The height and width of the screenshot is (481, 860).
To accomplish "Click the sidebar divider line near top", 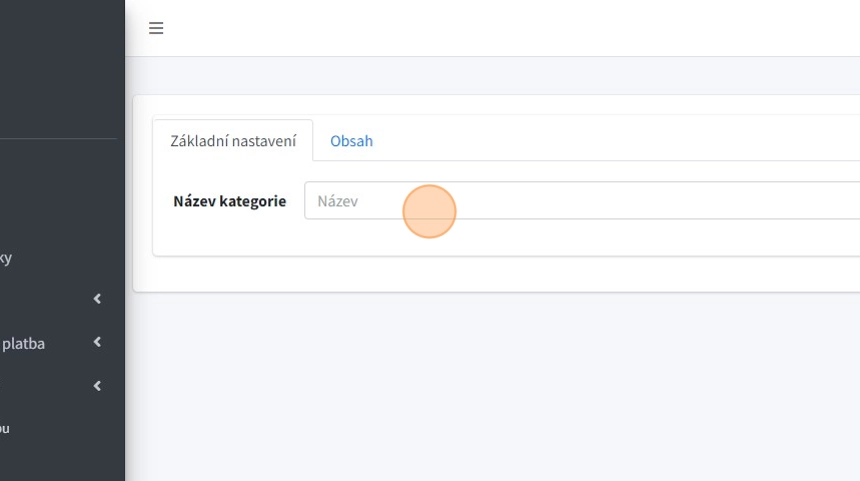I will coord(58,138).
